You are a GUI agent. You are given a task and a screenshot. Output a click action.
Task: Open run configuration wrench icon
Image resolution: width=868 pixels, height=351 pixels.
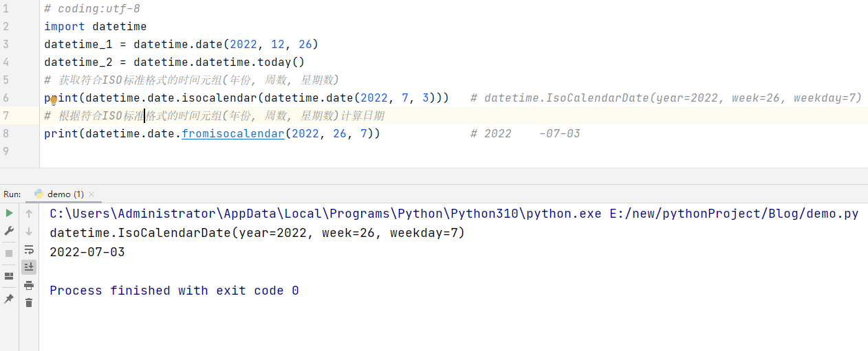point(9,231)
